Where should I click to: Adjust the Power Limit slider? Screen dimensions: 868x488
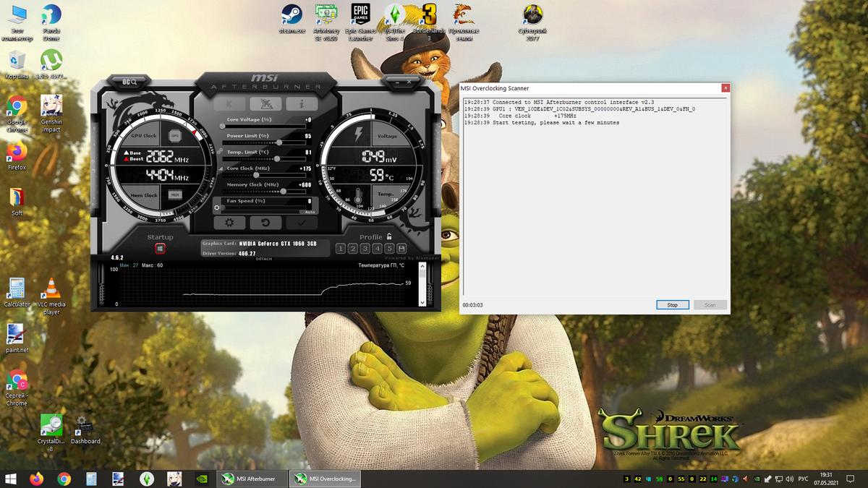coord(265,143)
